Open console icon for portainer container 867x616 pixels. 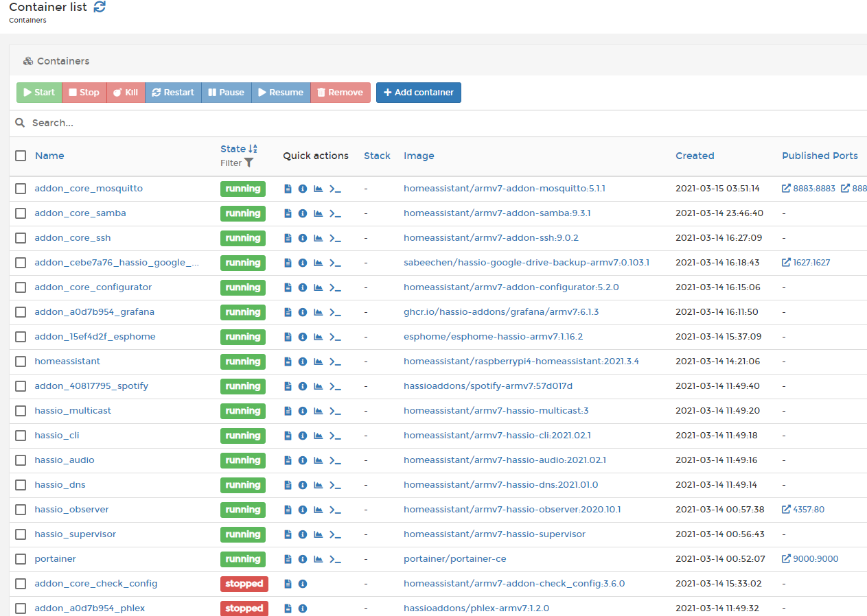[x=335, y=559]
